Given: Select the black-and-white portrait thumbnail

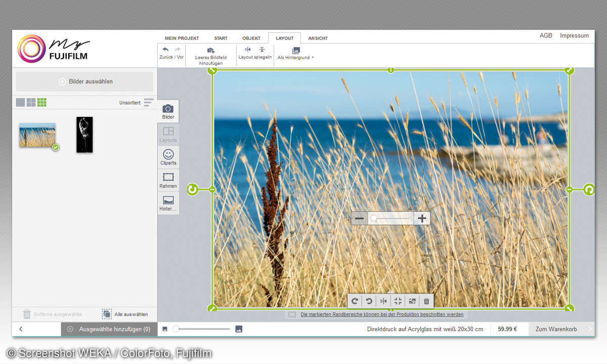Looking at the screenshot, I should [84, 134].
